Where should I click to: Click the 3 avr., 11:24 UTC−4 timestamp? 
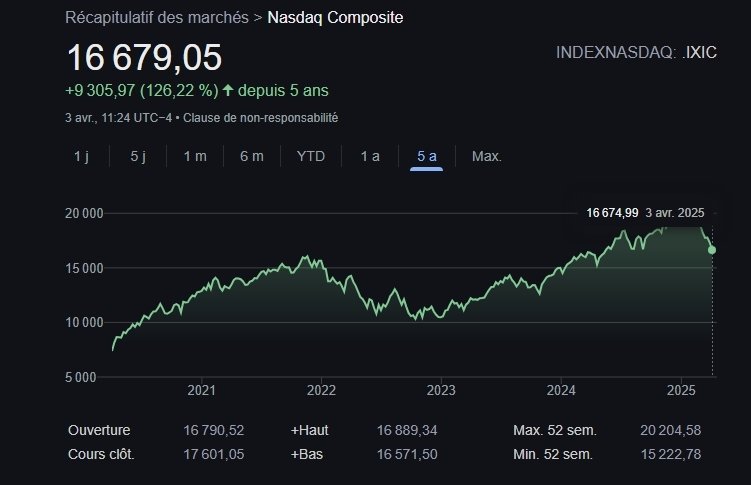point(118,118)
